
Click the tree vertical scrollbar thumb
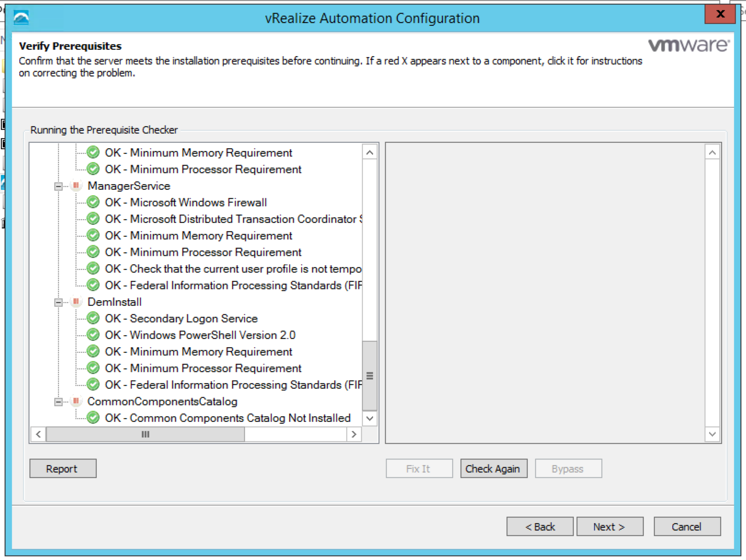pos(370,375)
